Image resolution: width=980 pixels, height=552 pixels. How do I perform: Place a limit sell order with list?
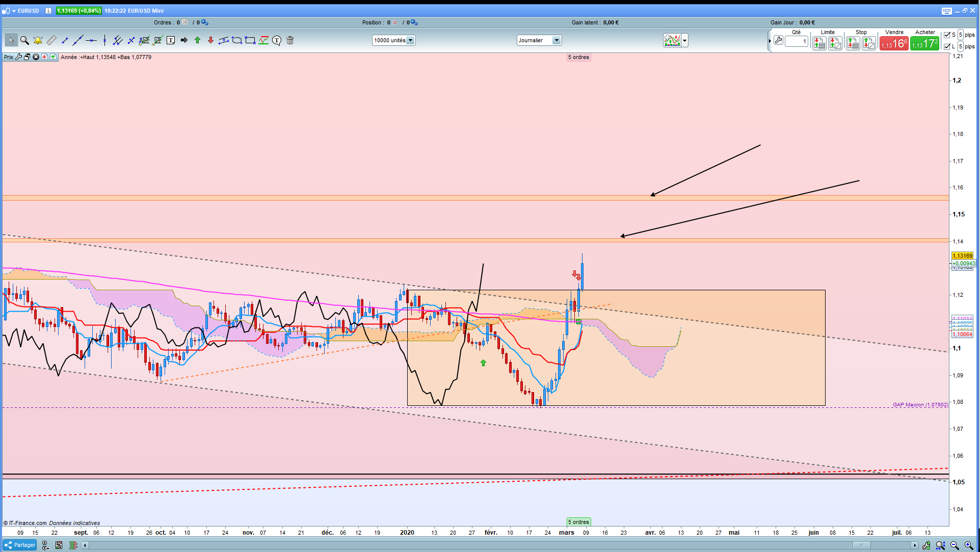[819, 43]
